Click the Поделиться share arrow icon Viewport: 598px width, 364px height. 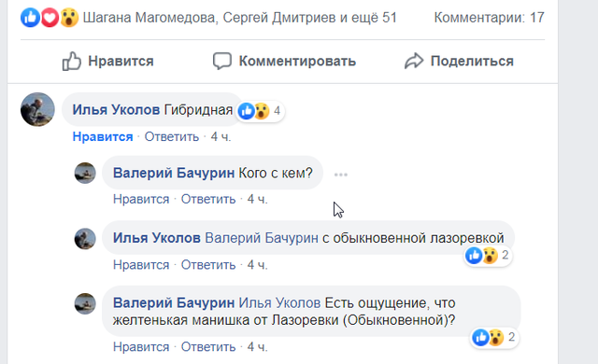point(414,61)
